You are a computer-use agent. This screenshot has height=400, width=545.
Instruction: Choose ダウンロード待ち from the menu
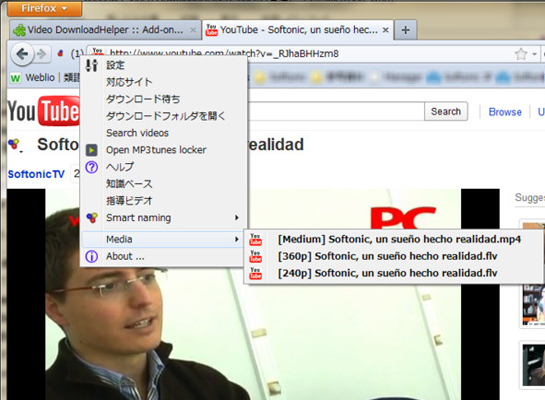tap(163, 99)
